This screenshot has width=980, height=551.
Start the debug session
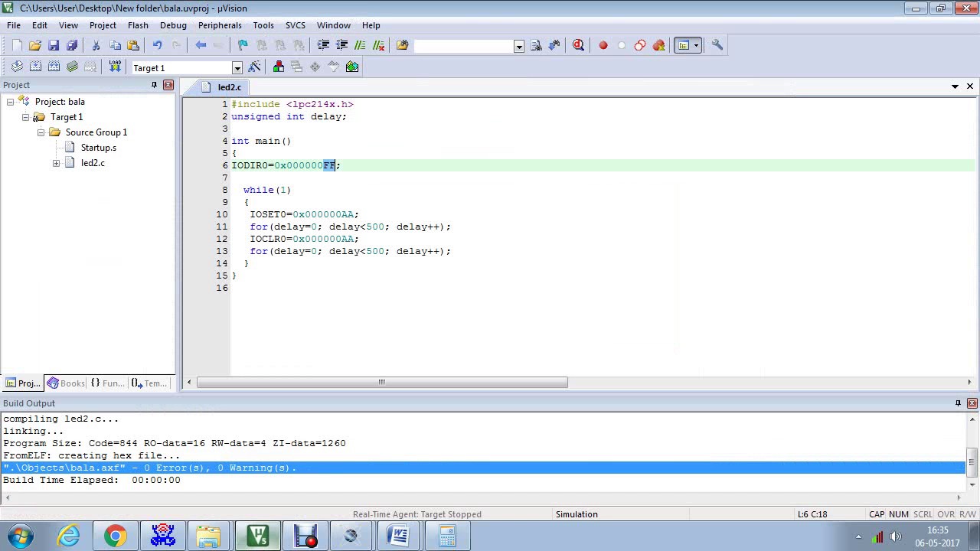(x=578, y=45)
